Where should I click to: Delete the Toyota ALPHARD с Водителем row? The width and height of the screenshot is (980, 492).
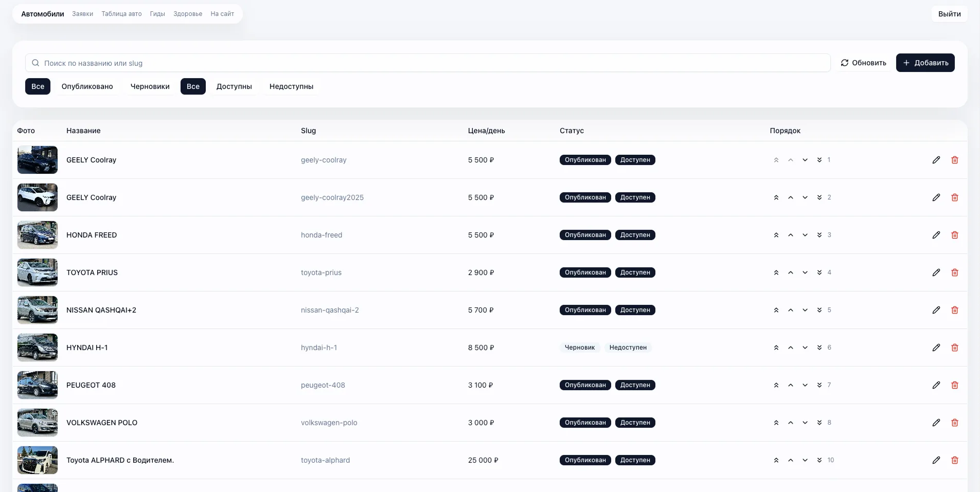(x=955, y=460)
